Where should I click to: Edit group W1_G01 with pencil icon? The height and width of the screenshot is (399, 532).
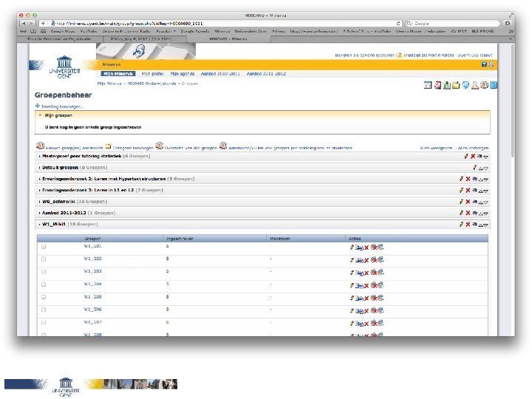click(x=352, y=248)
